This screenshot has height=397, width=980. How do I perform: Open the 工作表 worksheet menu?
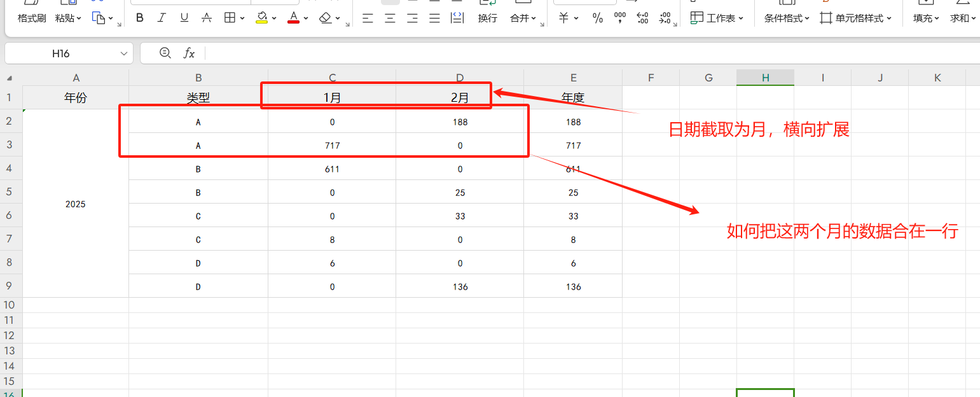pyautogui.click(x=717, y=18)
